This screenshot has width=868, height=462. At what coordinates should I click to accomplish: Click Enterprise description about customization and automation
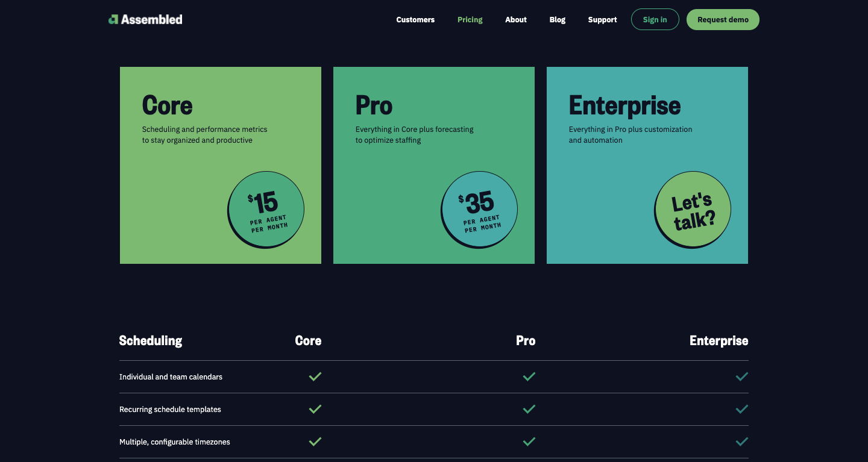tap(631, 135)
